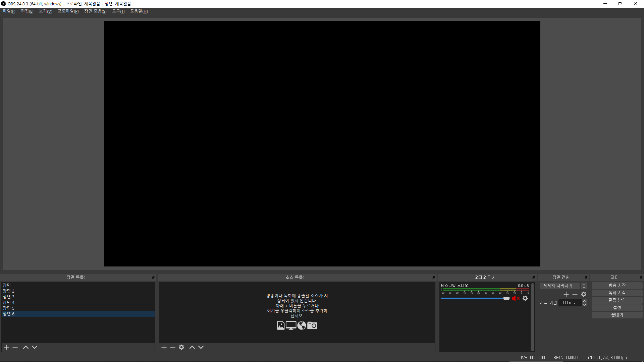The width and height of the screenshot is (644, 362).
Task: Add a new source with the plus icon
Action: pos(164,347)
